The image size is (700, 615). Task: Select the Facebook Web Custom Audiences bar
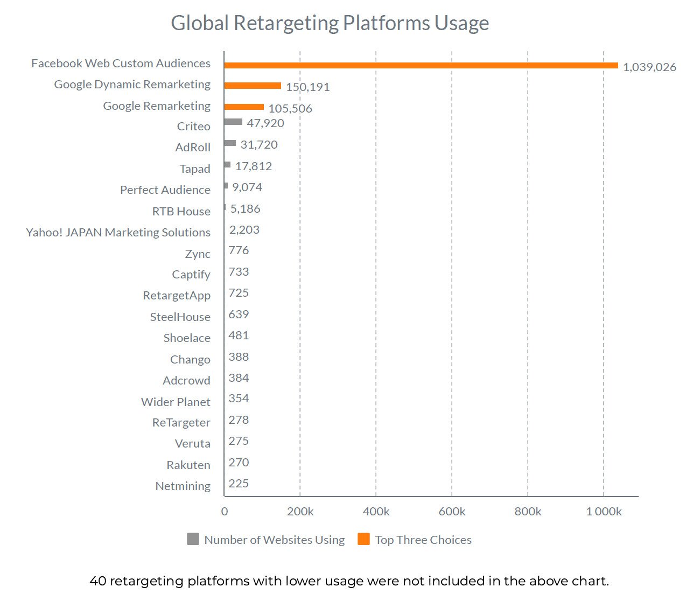pos(421,66)
